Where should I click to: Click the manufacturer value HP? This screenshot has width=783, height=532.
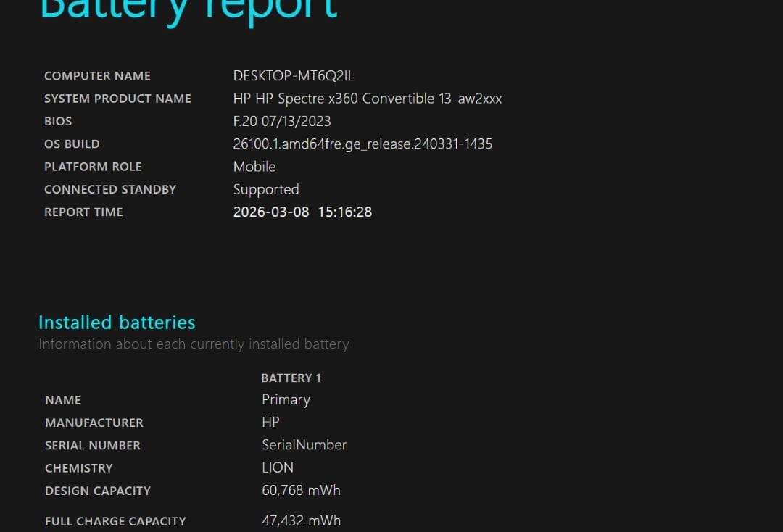tap(270, 423)
